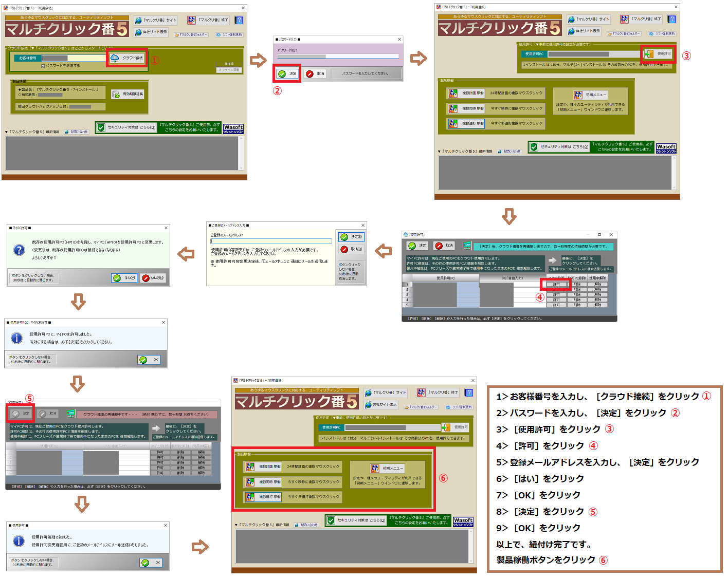Image resolution: width=728 pixels, height=579 pixels.
Task: Click 使用許可 button in bottom main window
Action: pos(456,427)
